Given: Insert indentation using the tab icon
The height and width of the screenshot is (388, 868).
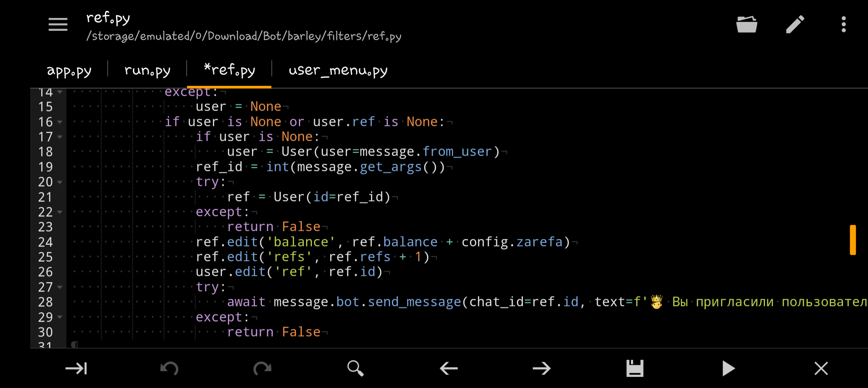Looking at the screenshot, I should coord(76,368).
